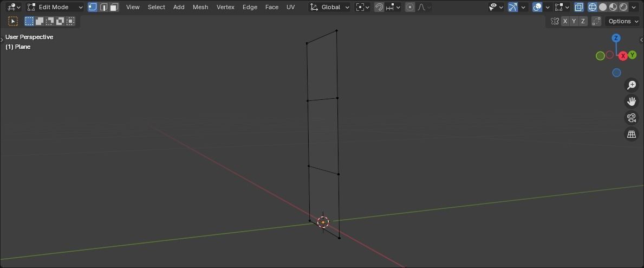Open the Global transform orientation dropdown

[330, 7]
